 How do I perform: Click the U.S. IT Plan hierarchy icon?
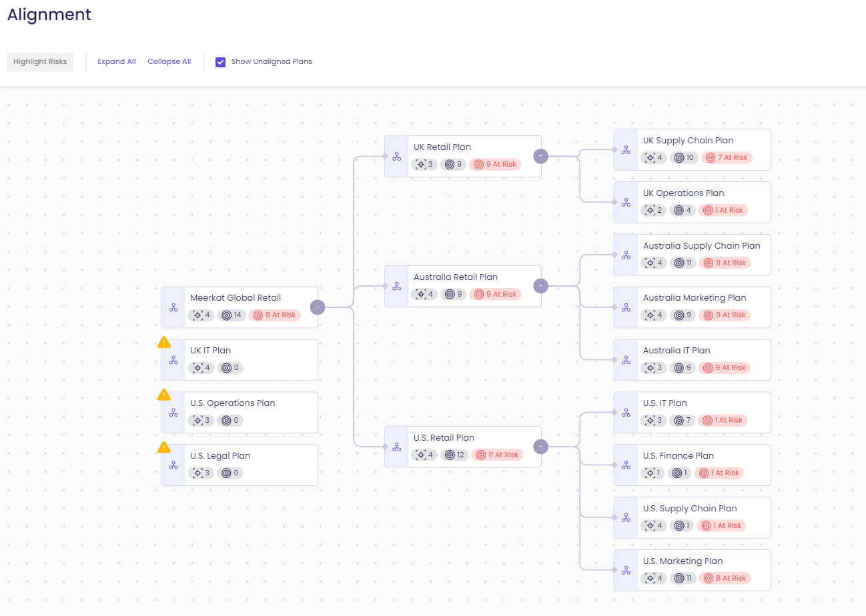[x=626, y=413]
